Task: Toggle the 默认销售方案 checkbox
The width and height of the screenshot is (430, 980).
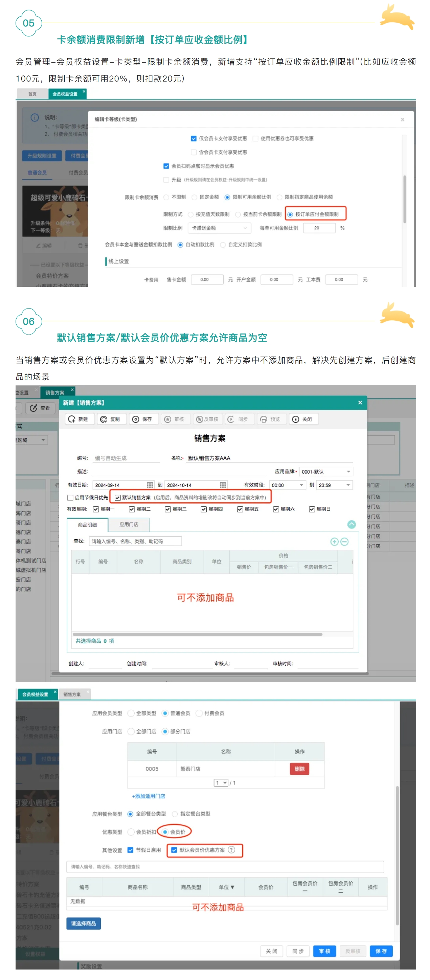Action: click(x=118, y=497)
